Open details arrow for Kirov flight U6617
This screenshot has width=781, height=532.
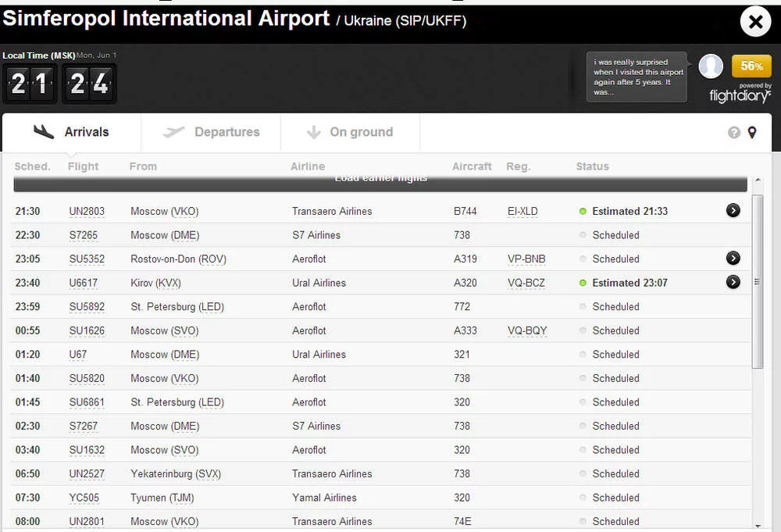[733, 283]
